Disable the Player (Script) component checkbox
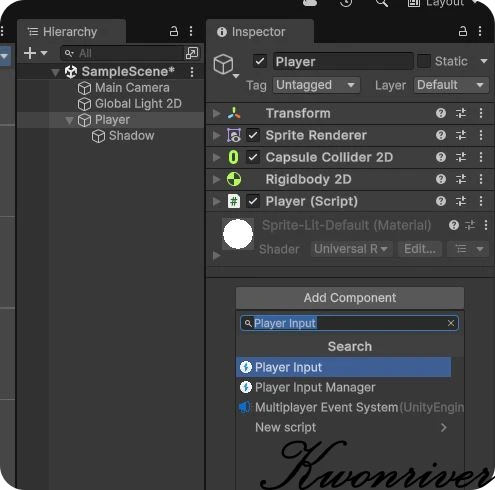Screen dimensions: 495x490 pos(253,201)
